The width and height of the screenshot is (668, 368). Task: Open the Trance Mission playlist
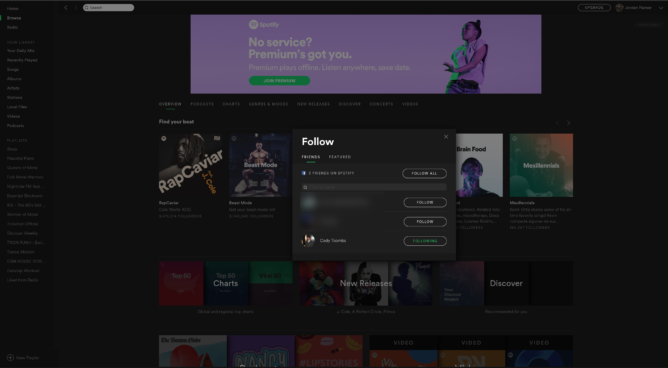[x=20, y=252]
